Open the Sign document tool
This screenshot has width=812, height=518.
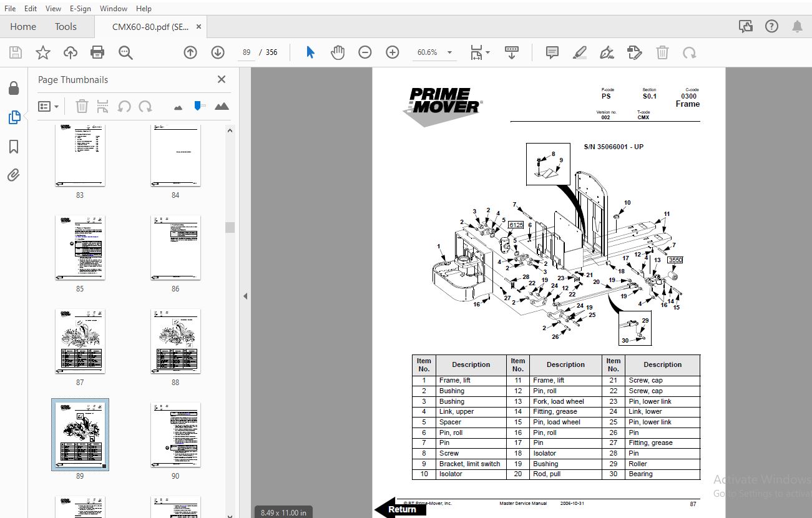pos(607,52)
